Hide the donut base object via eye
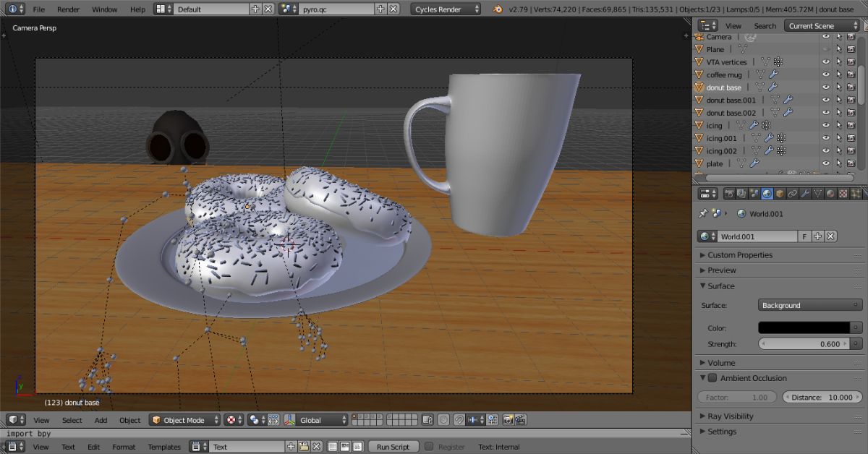Viewport: 868px width, 454px height. [x=825, y=87]
